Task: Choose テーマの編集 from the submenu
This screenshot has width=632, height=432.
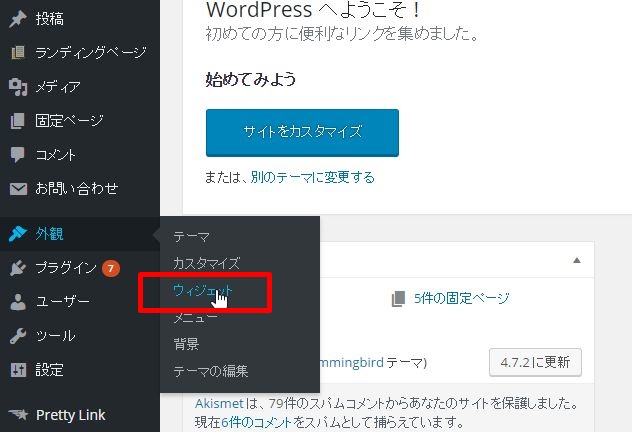Action: [210, 371]
